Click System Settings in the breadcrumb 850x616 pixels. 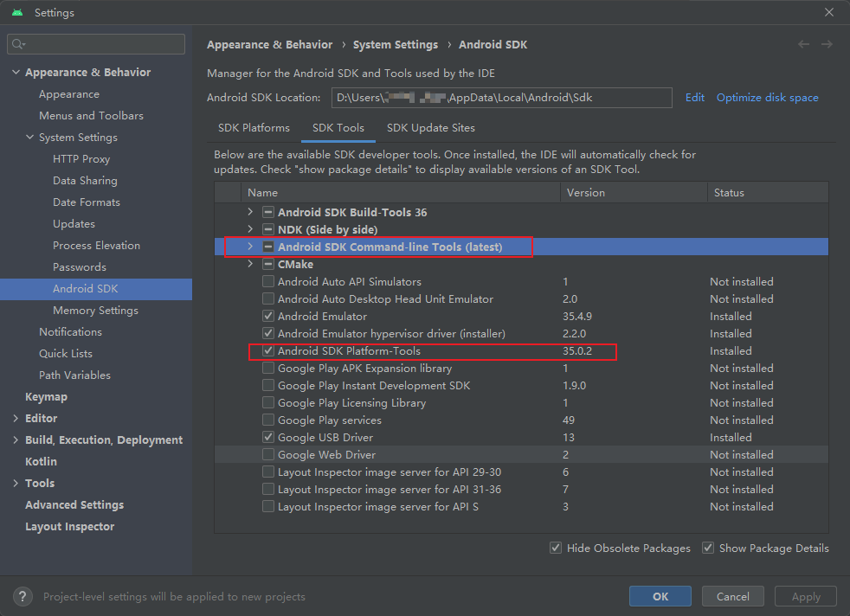[396, 45]
